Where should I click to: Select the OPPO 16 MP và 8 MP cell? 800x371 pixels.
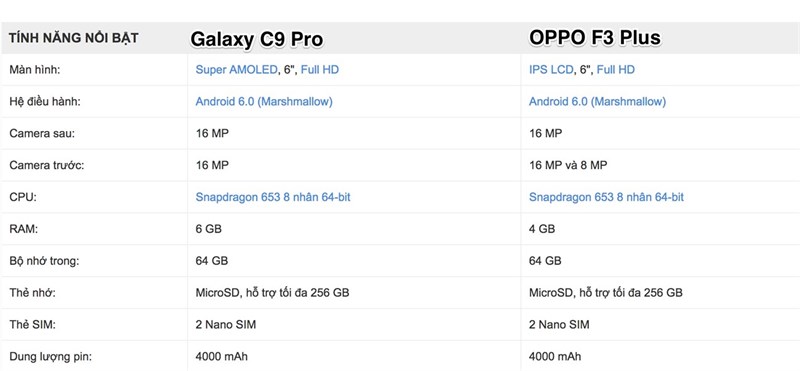[568, 165]
